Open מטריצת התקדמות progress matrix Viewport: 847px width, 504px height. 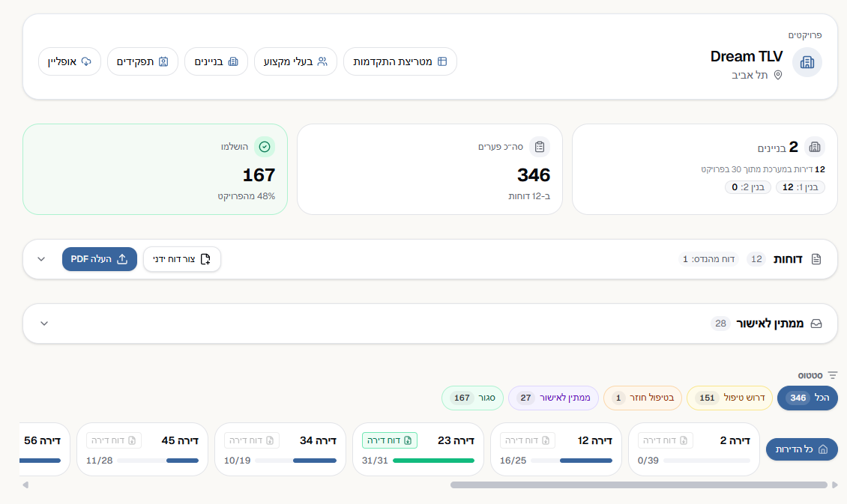click(400, 61)
